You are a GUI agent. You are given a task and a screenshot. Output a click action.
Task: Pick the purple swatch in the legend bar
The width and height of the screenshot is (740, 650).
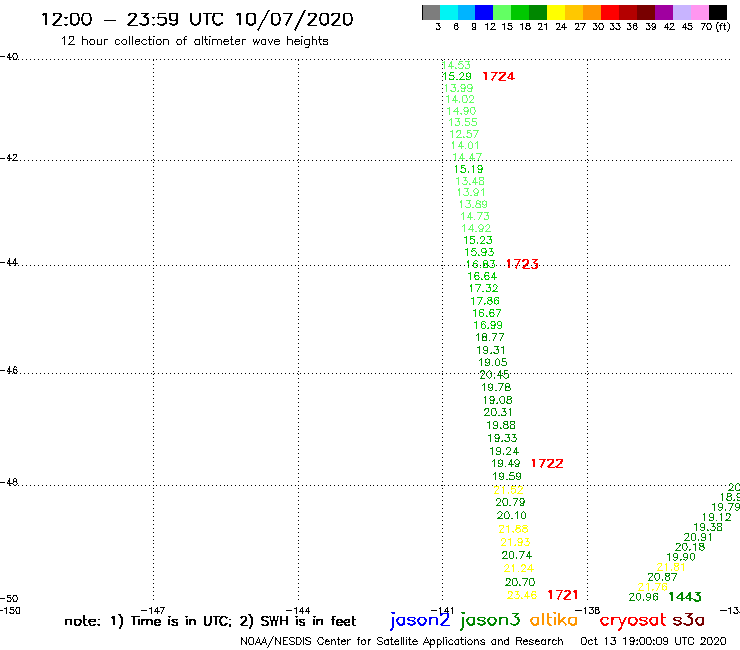[664, 12]
